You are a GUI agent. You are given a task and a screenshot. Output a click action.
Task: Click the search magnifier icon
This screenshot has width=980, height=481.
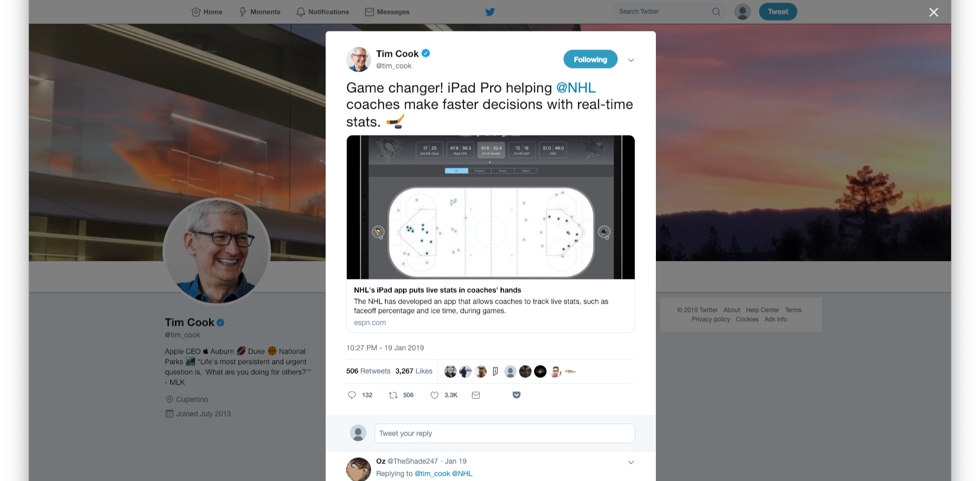coord(716,12)
